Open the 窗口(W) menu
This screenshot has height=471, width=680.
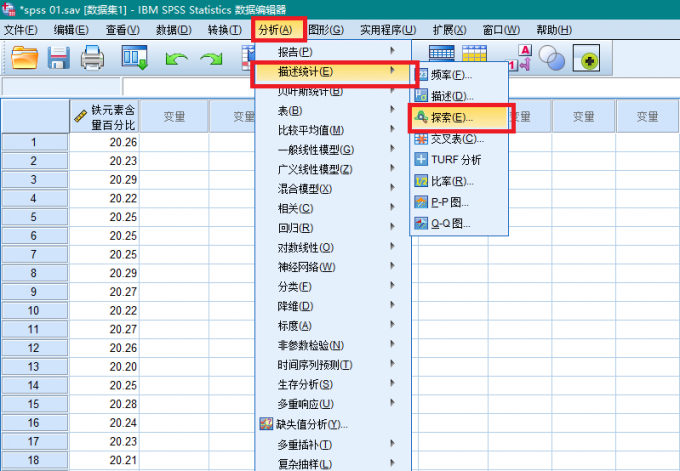click(501, 30)
